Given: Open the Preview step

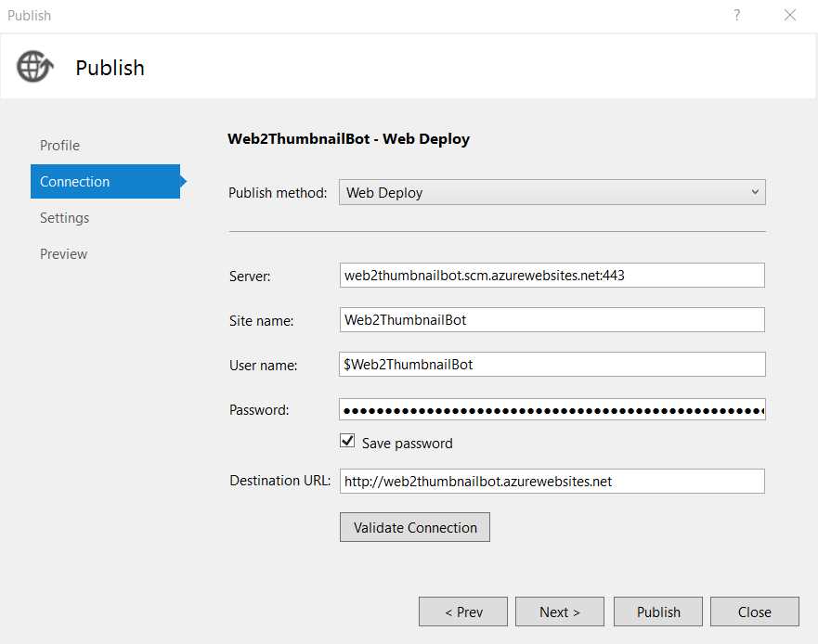Looking at the screenshot, I should coord(63,253).
